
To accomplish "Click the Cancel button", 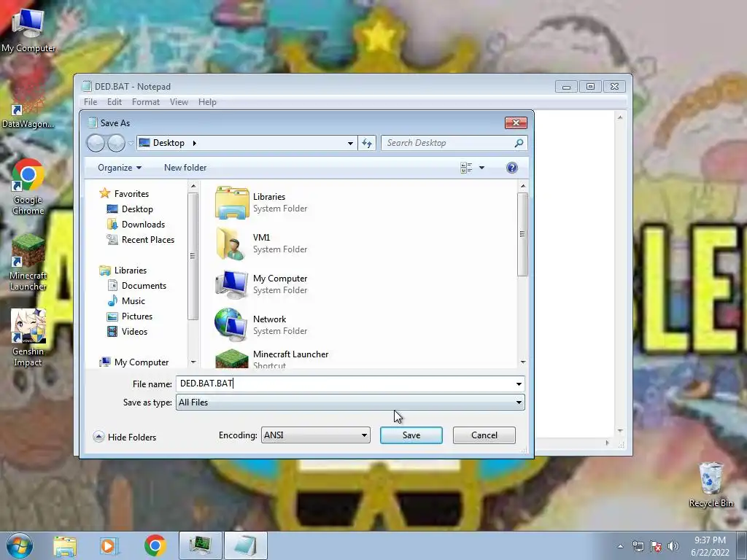I will tap(484, 435).
